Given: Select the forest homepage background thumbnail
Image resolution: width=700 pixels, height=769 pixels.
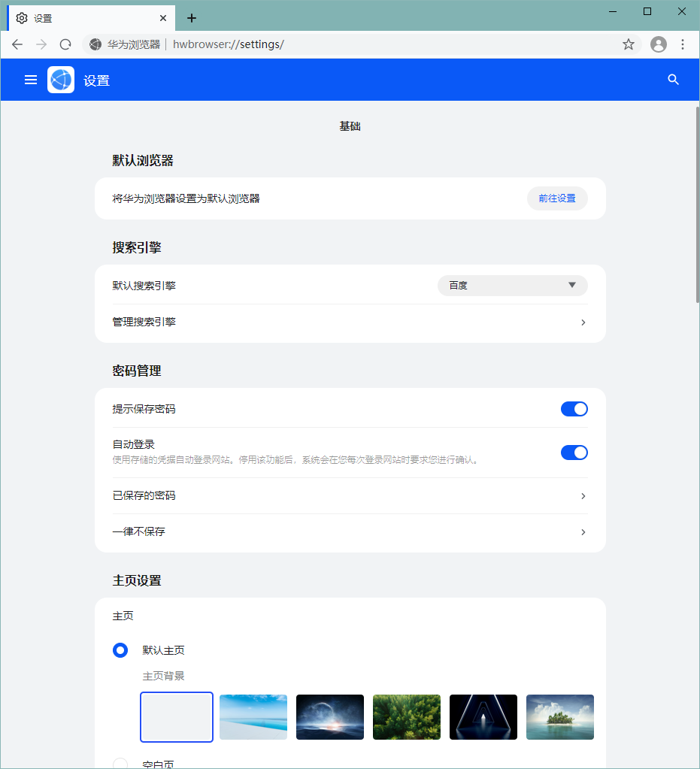Looking at the screenshot, I should (407, 716).
